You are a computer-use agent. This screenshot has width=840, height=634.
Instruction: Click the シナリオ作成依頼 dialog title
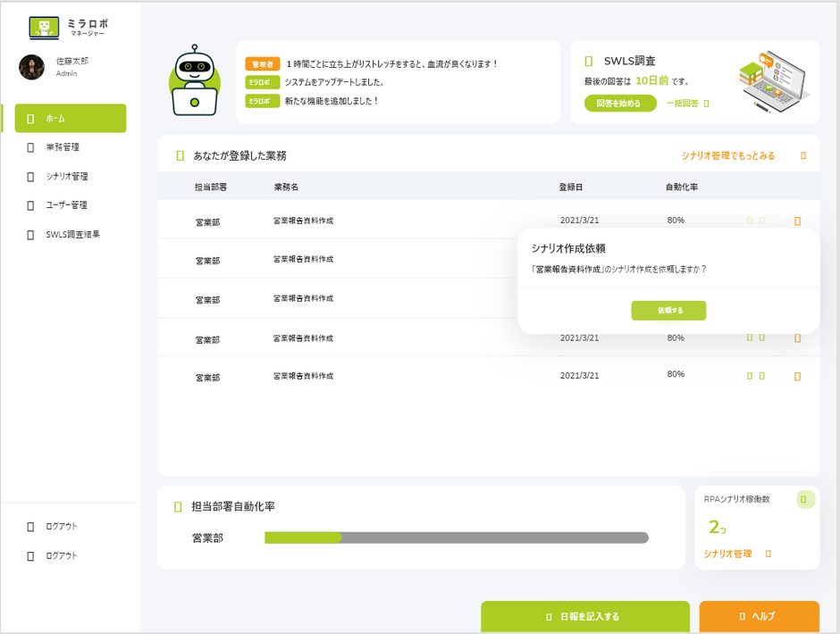click(568, 248)
